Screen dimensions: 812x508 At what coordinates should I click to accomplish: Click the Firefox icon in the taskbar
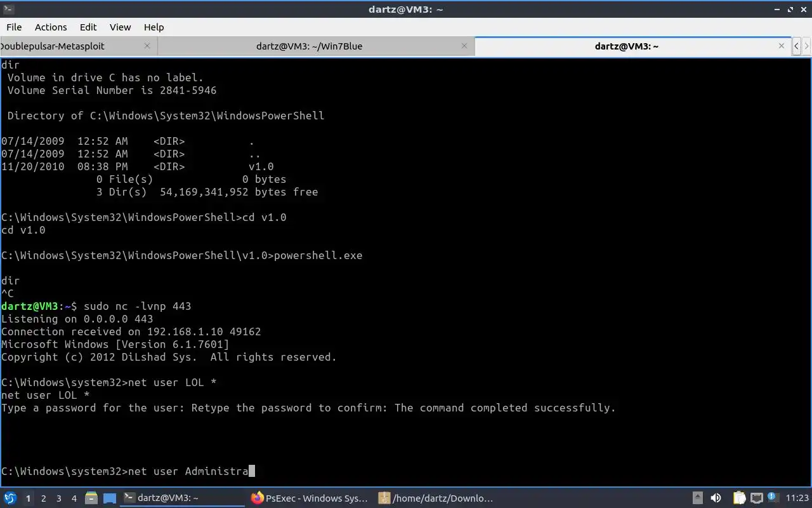pyautogui.click(x=257, y=498)
